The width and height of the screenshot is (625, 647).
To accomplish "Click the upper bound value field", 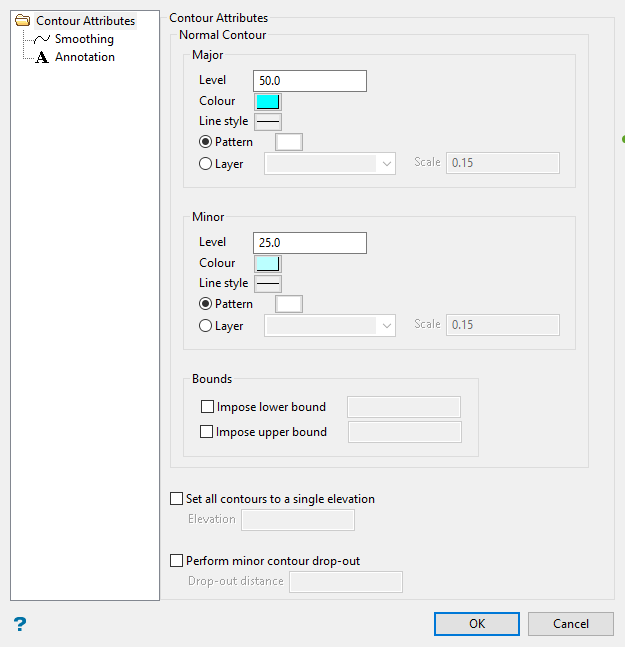I will [405, 432].
